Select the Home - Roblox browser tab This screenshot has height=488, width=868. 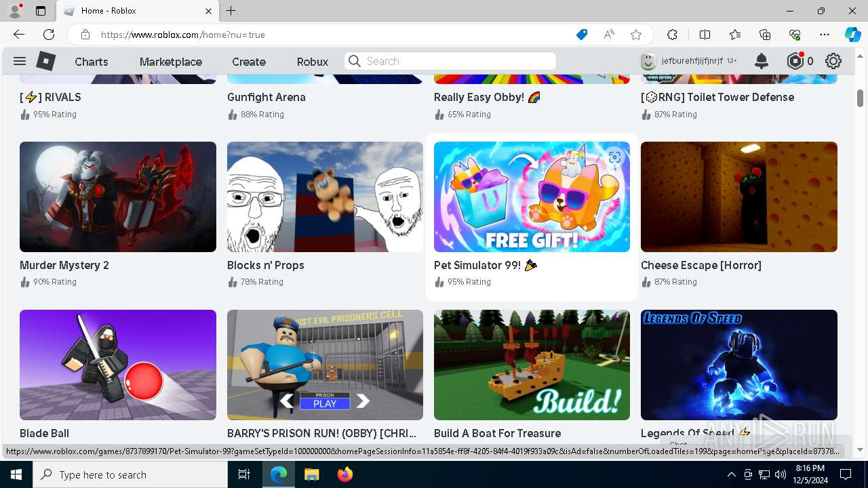pos(136,11)
